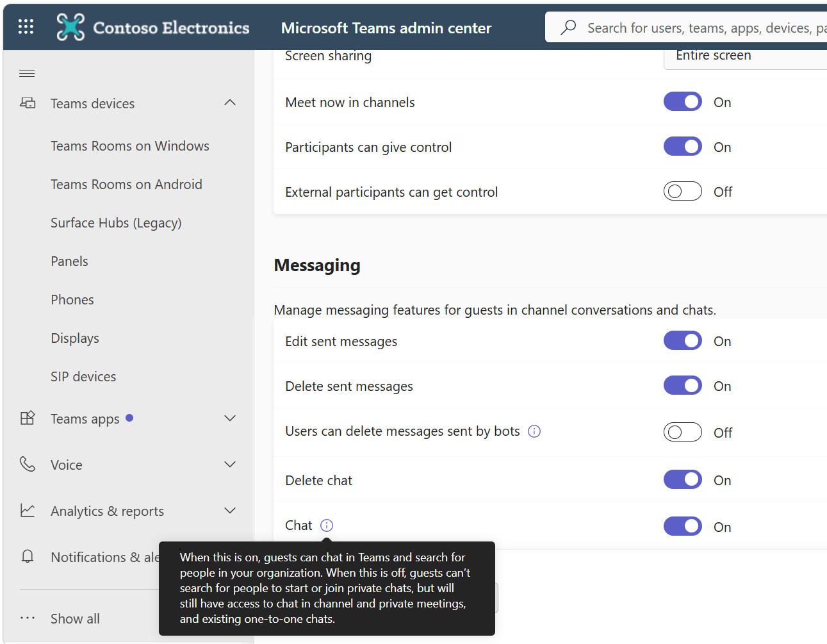Click the Microsoft Teams admin center title
Screen dimensions: 827x644
point(386,28)
